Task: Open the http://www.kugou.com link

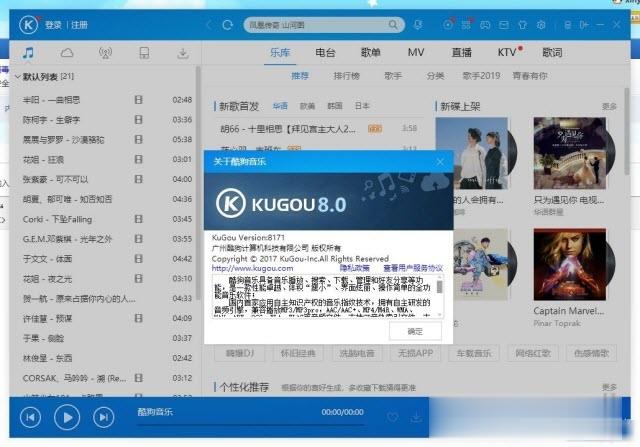Action: click(252, 268)
